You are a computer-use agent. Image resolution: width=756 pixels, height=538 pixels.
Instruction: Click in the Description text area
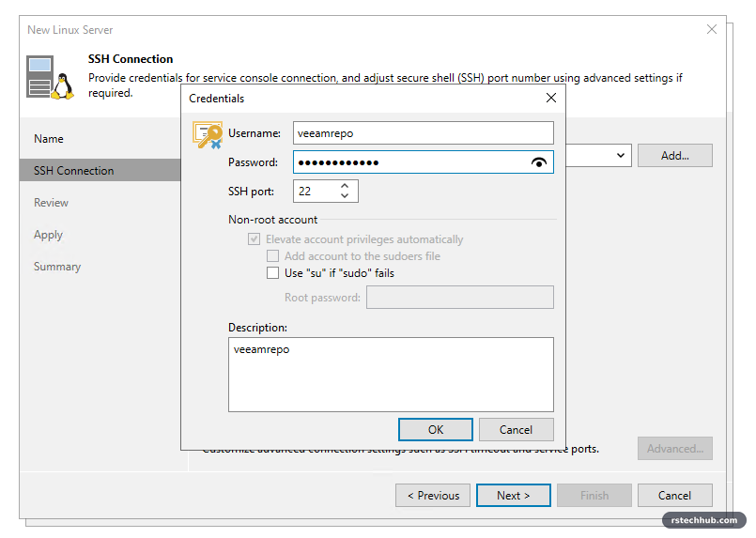click(391, 375)
